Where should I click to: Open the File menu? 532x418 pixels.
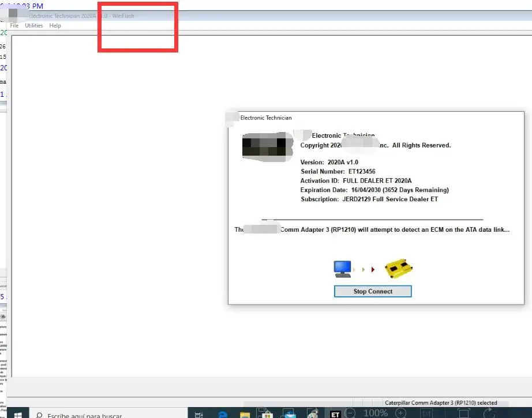pos(14,25)
